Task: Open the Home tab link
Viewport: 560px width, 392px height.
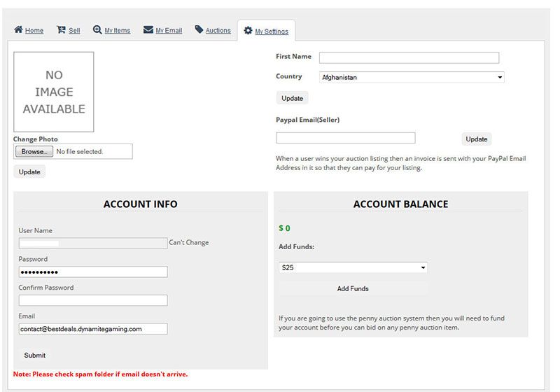Action: tap(34, 31)
